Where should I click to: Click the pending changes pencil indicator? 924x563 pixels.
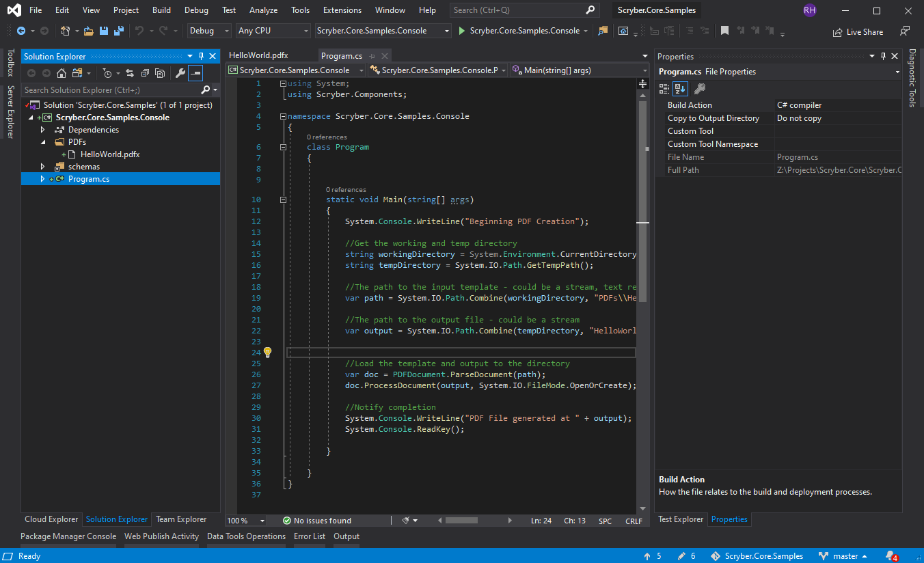pos(687,556)
